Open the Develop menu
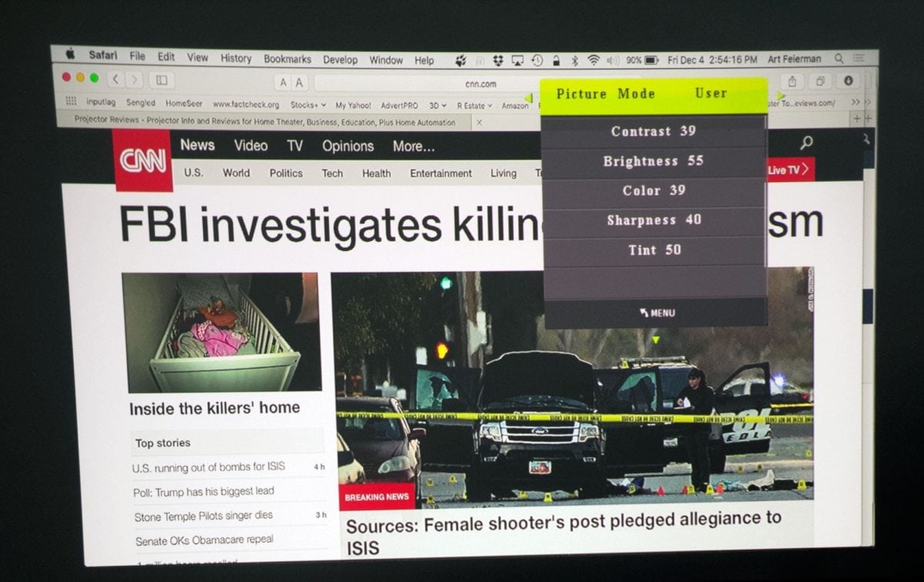The width and height of the screenshot is (924, 582). tap(340, 59)
